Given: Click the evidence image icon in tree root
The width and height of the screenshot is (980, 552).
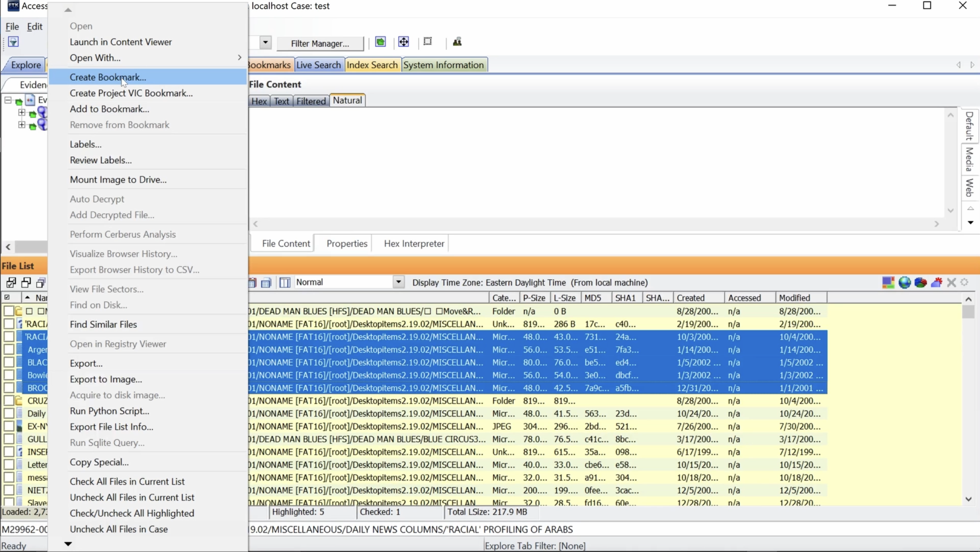Looking at the screenshot, I should point(30,100).
